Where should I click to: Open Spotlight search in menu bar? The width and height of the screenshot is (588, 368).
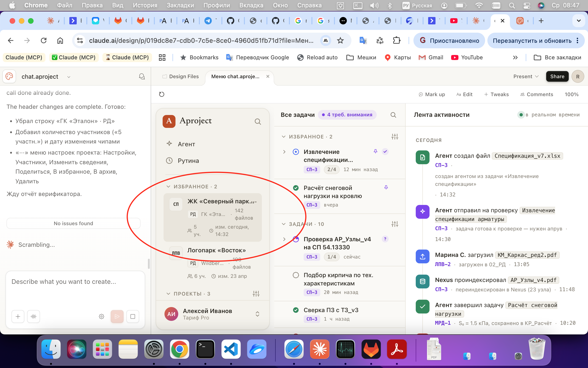click(512, 5)
